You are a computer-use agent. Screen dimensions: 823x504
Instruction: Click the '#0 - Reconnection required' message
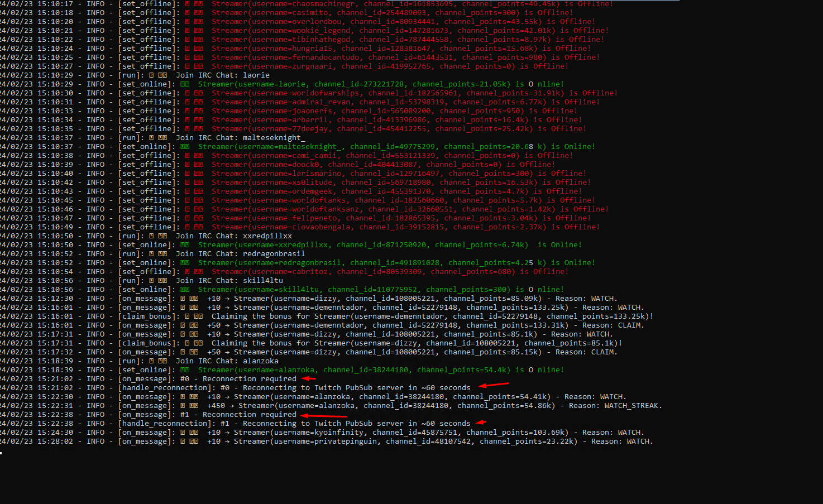(238, 379)
